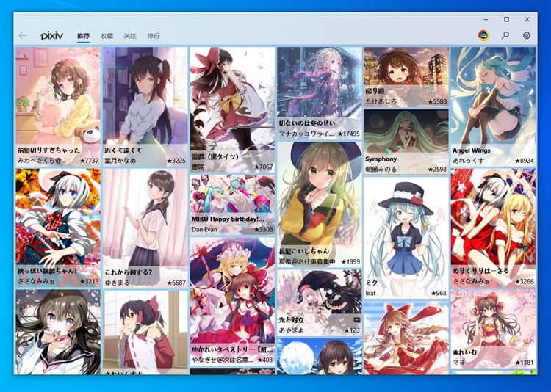Open the ミク artwork by leaf

[x=406, y=238]
